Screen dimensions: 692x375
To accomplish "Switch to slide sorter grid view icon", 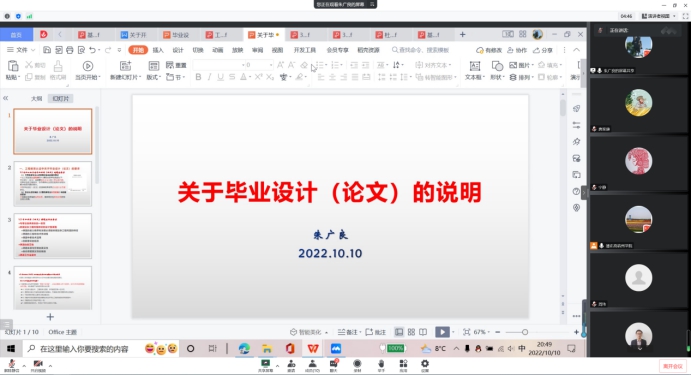I will point(411,332).
